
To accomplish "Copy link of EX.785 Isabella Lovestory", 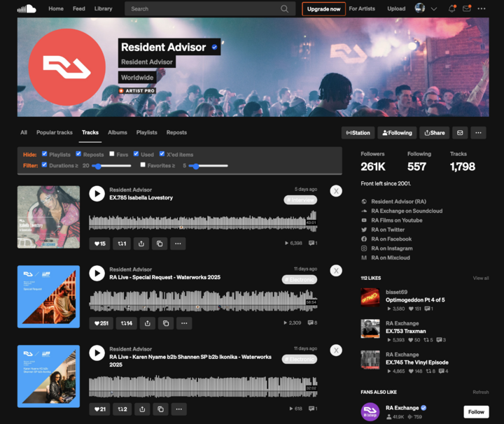I will click(160, 243).
